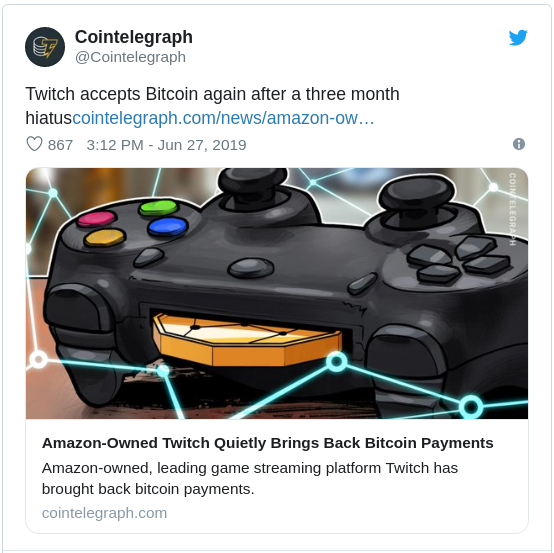This screenshot has height=553, width=554.
Task: Open headline Amazon-Owned Twitch Quietly Brings Back Bitcoin Payments
Action: coord(267,443)
